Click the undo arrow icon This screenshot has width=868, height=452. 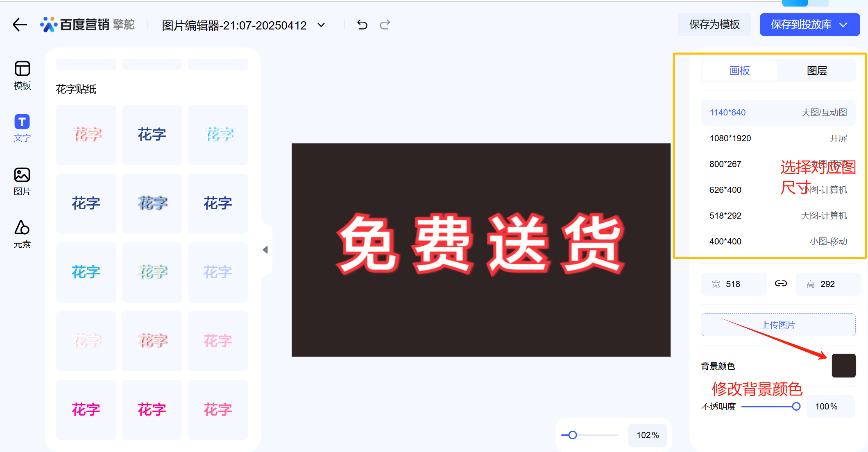(x=362, y=25)
